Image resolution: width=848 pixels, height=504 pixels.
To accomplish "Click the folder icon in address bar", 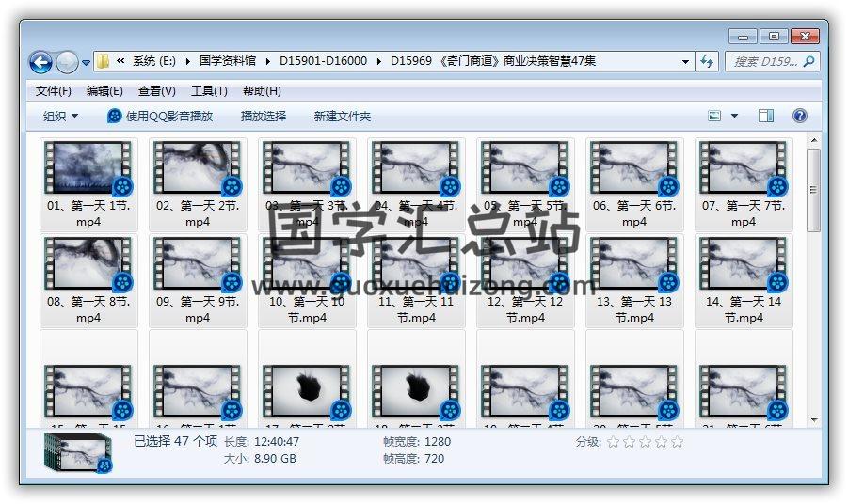I will point(103,61).
